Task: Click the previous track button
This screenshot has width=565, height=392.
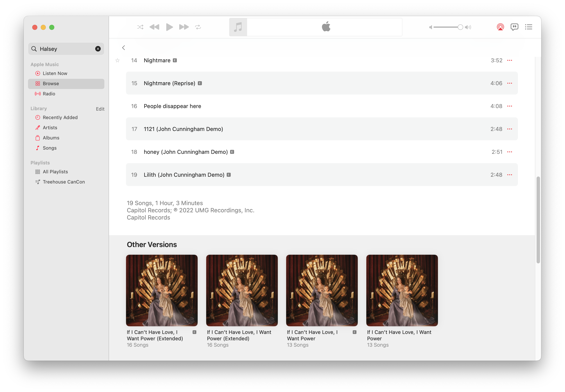Action: (154, 27)
